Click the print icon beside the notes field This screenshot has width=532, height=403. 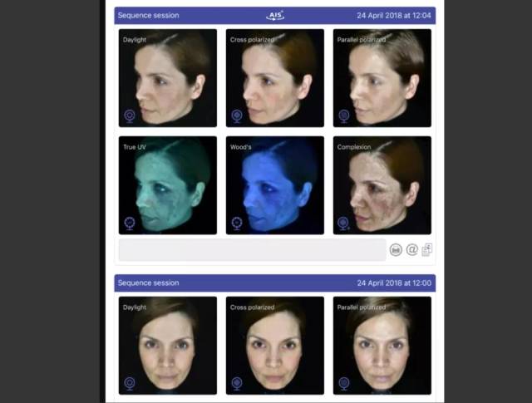point(396,249)
